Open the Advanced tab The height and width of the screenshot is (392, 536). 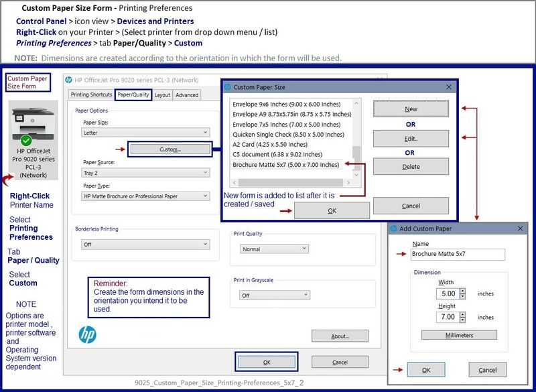187,95
